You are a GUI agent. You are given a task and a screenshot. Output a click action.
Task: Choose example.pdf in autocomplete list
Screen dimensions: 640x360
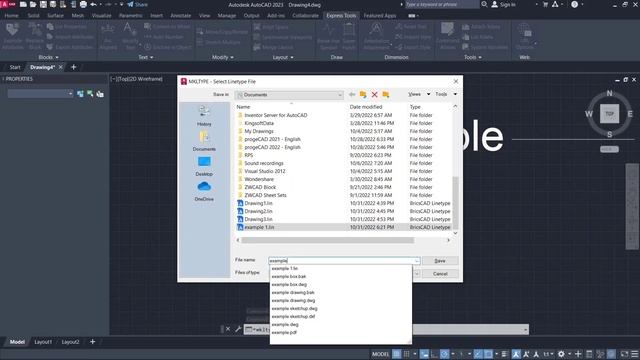[284, 332]
